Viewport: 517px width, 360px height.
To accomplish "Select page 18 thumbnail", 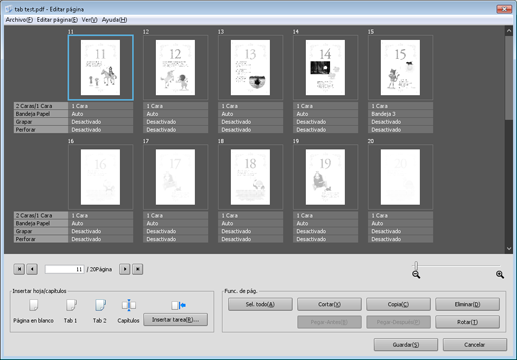I will pos(251,177).
